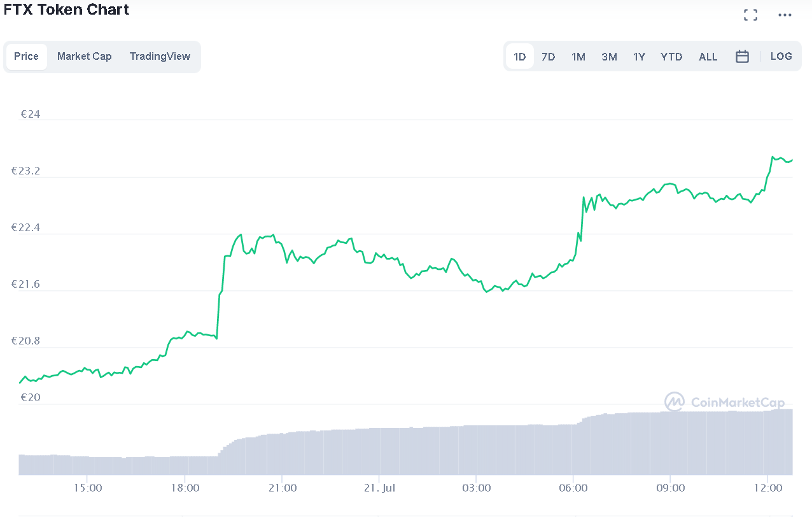Keep the 1D timeframe selected
Image resolution: width=812 pixels, height=517 pixels.
point(520,56)
